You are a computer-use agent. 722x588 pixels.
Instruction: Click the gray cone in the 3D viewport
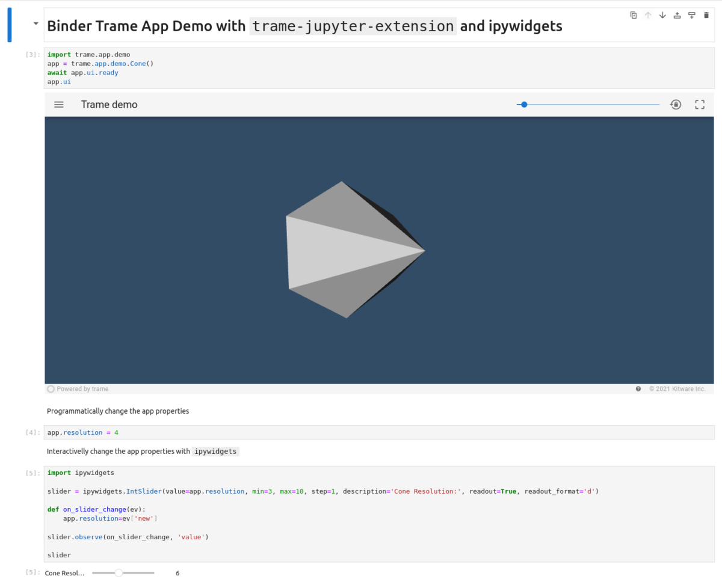pos(355,250)
